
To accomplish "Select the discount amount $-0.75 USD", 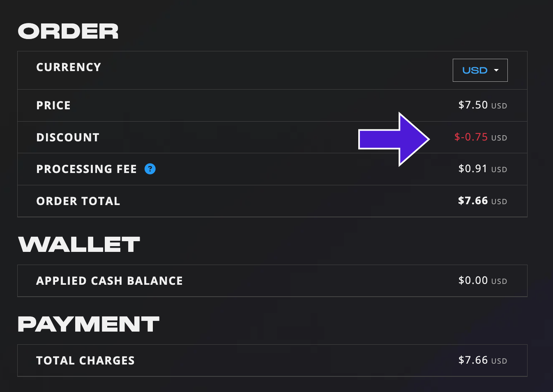I will (481, 137).
